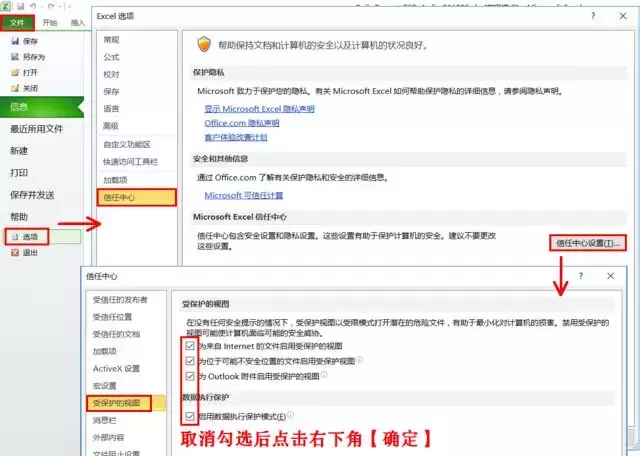
Task: Switch to the 插入 (Insert) ribbon tab
Action: (78, 22)
